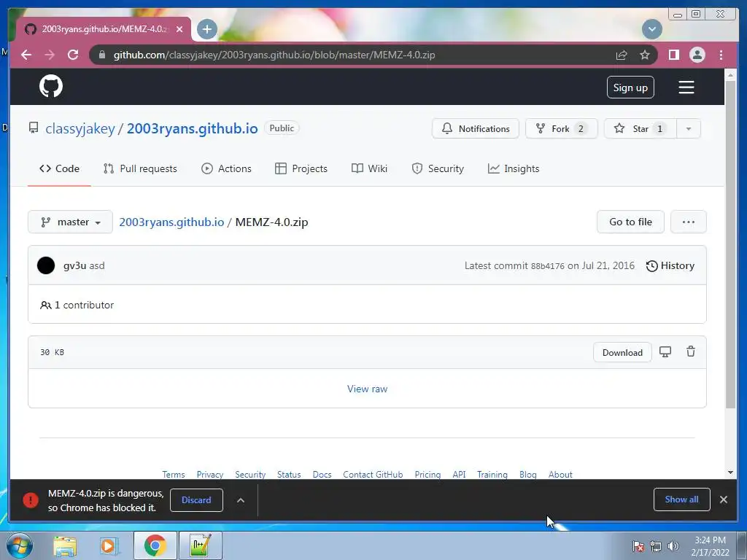Delete this file trash icon
747x560 pixels.
(690, 351)
